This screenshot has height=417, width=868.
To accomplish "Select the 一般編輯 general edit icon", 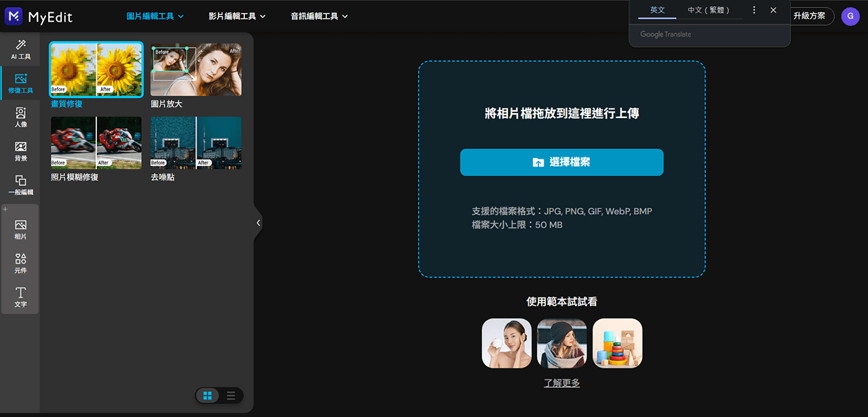I will point(20,184).
